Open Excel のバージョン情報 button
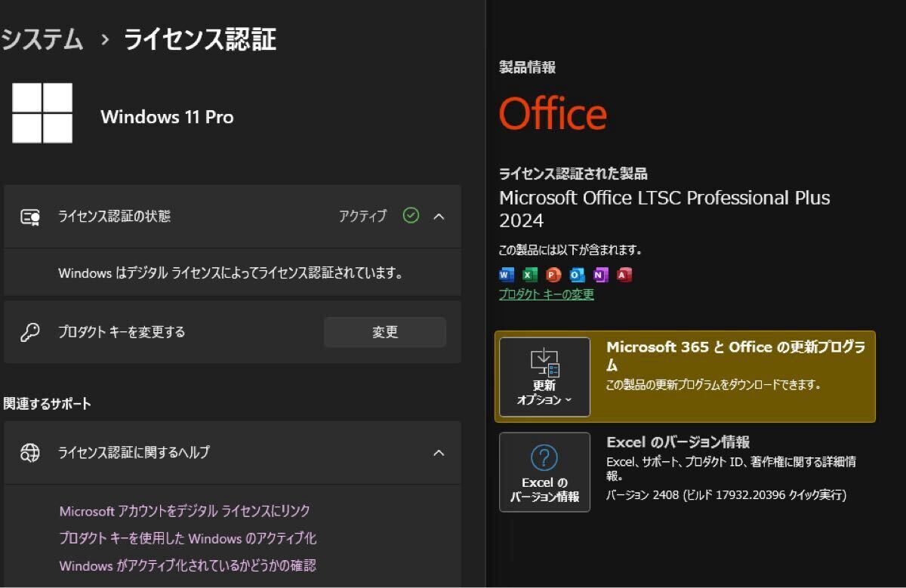The image size is (906, 588). tap(544, 472)
